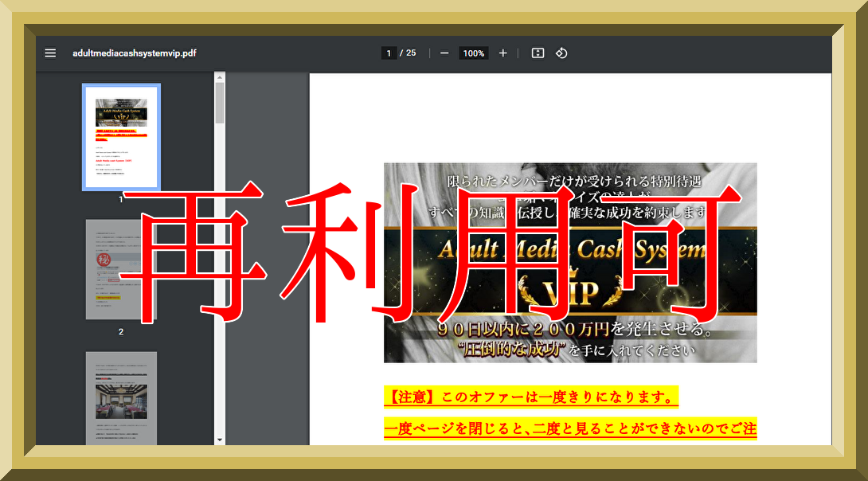
Task: Jump to the third page thumbnail
Action: [x=121, y=398]
